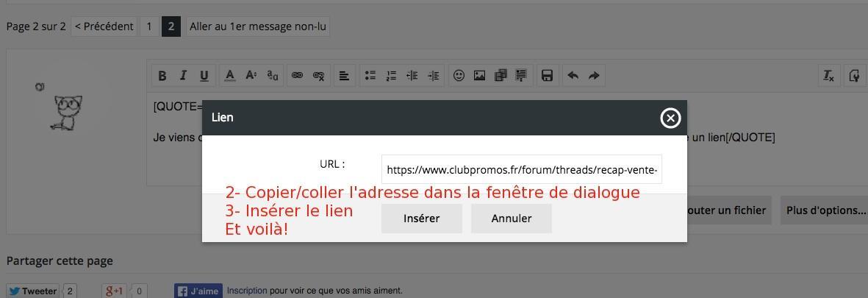Toggle italic formatting in the editor toolbar
Viewport: 868px width, 298px height.
pos(183,76)
